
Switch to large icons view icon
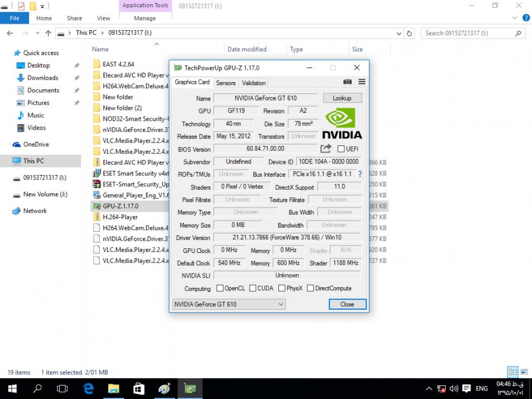click(524, 372)
